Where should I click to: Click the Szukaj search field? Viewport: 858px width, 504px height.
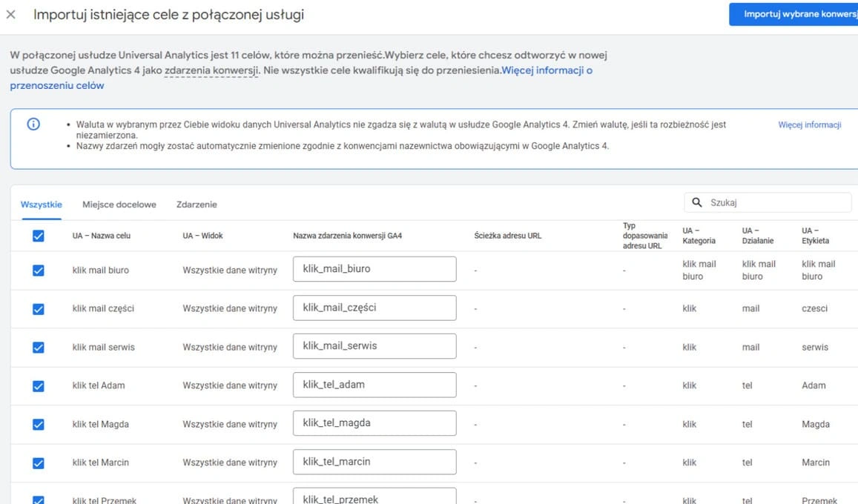(x=775, y=202)
